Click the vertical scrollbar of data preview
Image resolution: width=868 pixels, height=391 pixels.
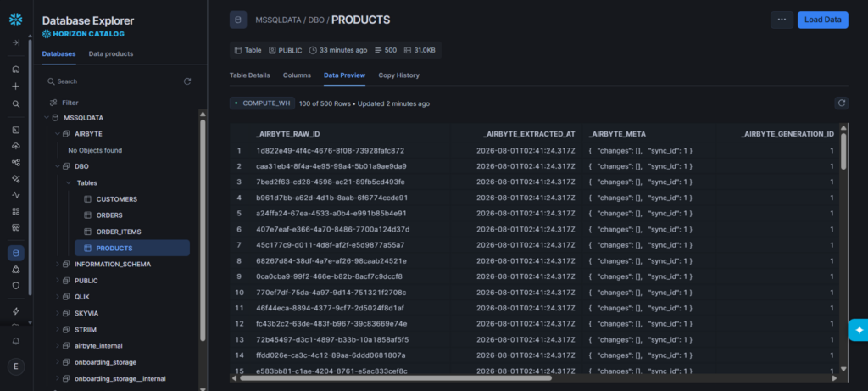pos(843,151)
